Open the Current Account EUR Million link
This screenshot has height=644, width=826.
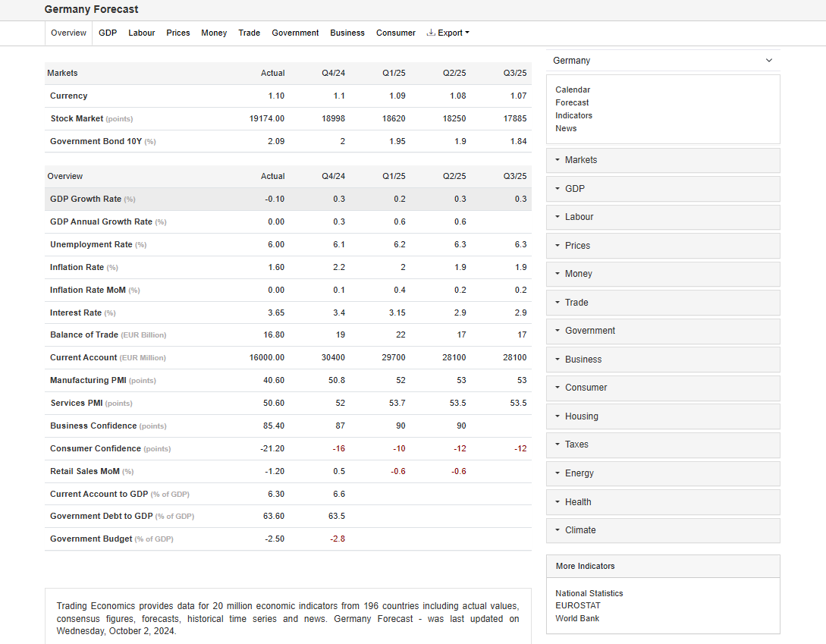83,358
